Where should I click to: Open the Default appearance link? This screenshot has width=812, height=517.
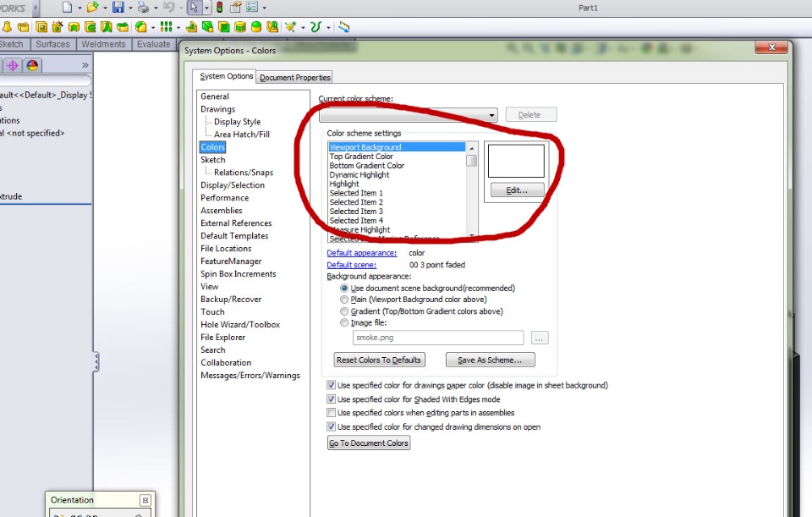click(361, 253)
